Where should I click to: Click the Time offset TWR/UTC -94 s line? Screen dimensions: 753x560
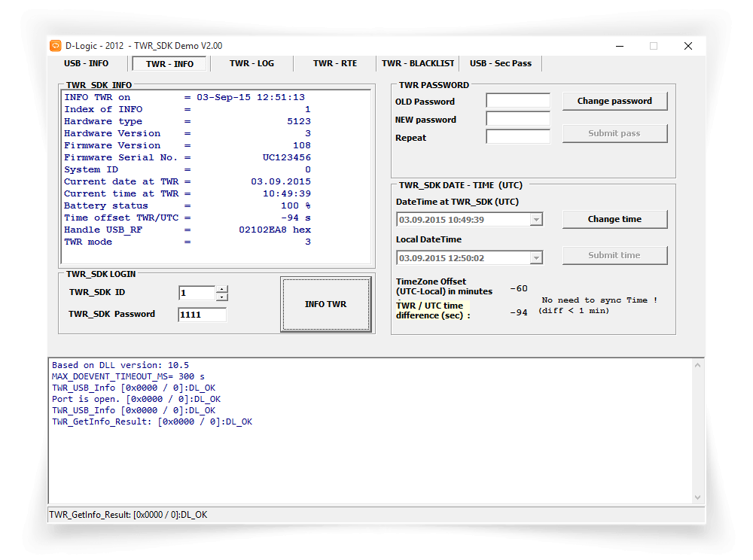point(187,218)
